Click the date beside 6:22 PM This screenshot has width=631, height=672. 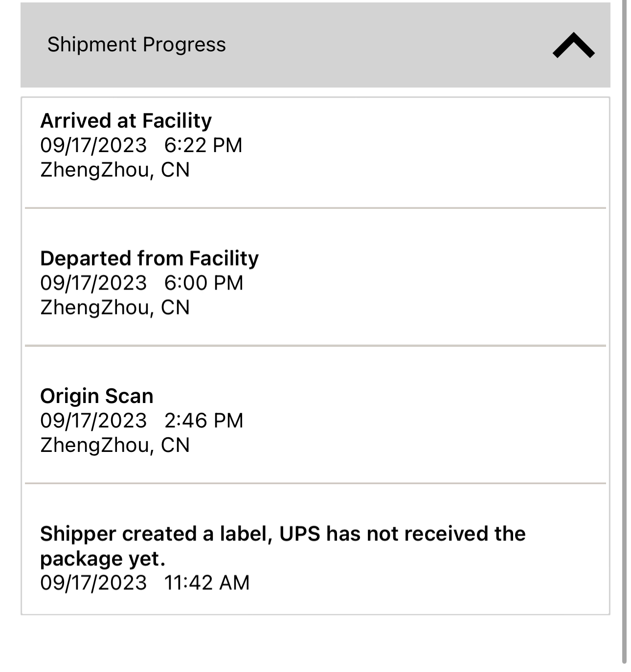pos(93,145)
